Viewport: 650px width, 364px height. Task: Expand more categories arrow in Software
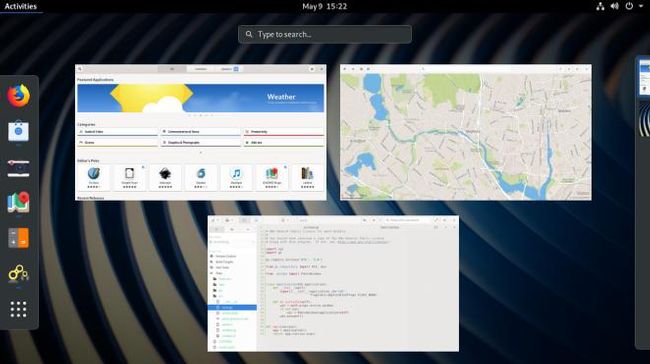coord(201,153)
